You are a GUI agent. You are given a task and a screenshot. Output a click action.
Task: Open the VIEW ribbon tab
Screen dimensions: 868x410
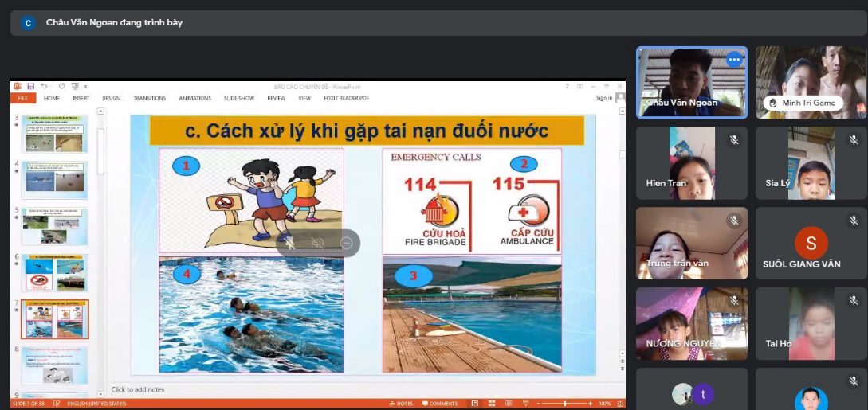coord(304,99)
